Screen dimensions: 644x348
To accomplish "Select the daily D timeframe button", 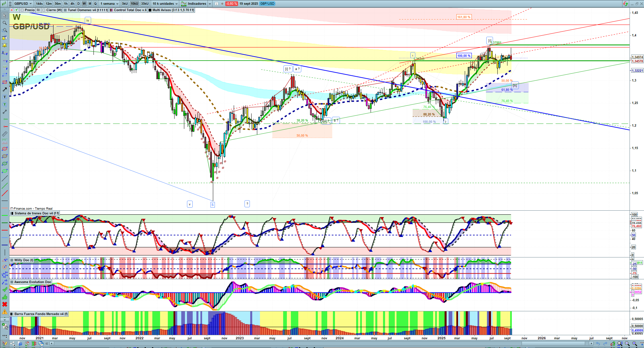I will coord(79,4).
